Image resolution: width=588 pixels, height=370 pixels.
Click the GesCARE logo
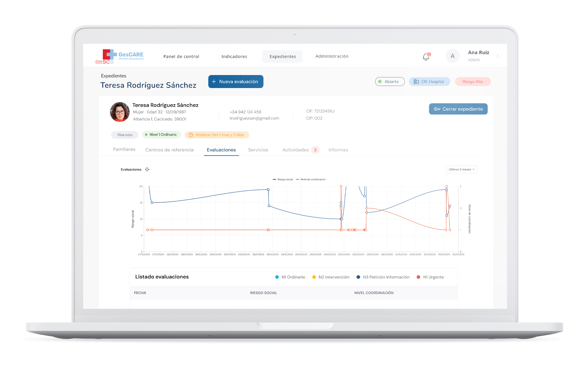[x=119, y=56]
